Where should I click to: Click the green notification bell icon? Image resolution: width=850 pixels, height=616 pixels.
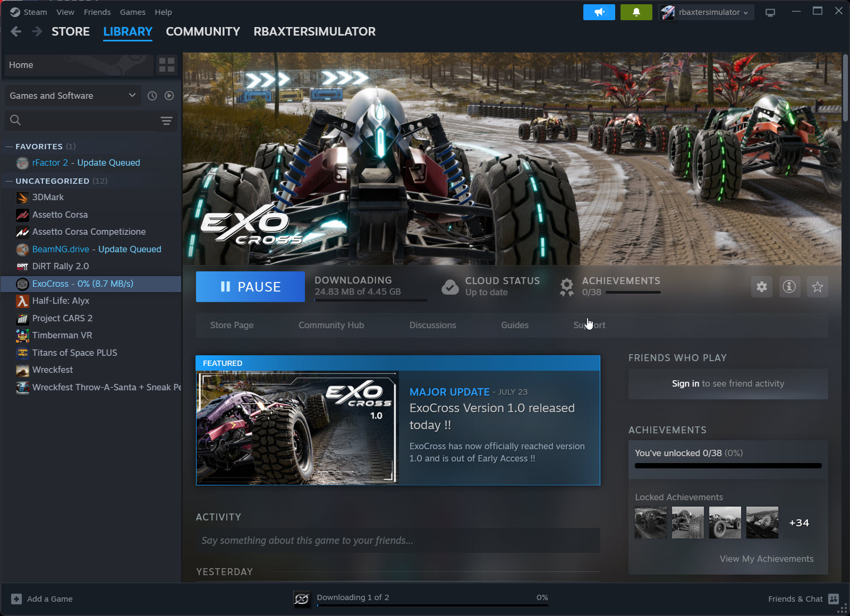[636, 12]
